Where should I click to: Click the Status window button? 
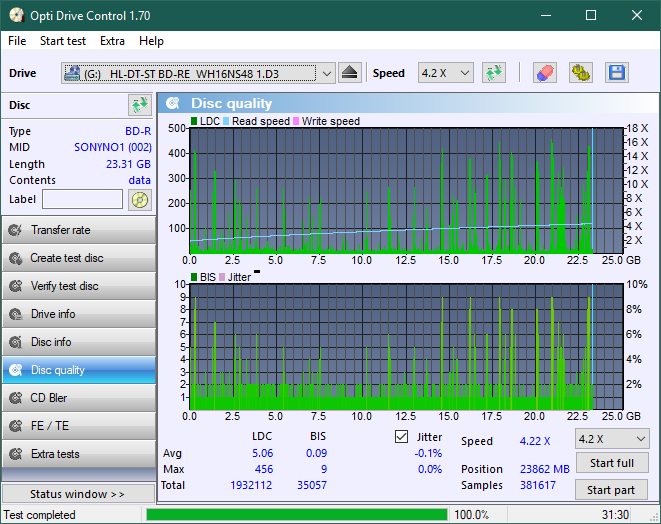pyautogui.click(x=78, y=494)
